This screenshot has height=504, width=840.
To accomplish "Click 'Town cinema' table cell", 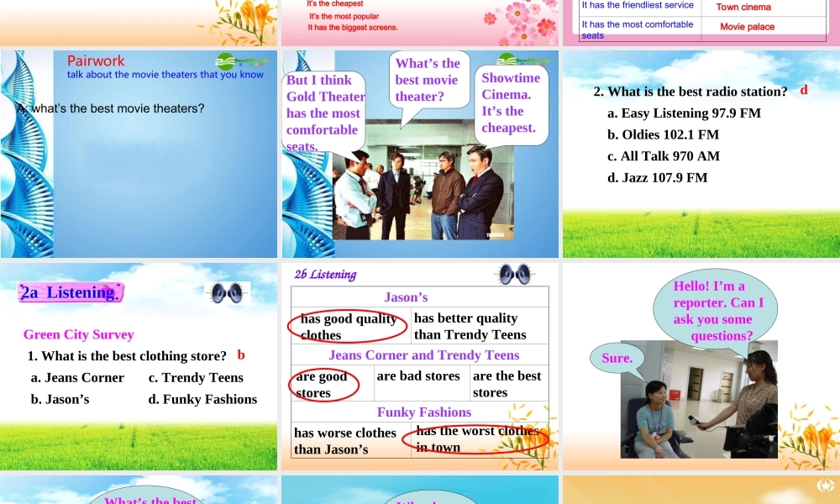I will click(x=743, y=7).
